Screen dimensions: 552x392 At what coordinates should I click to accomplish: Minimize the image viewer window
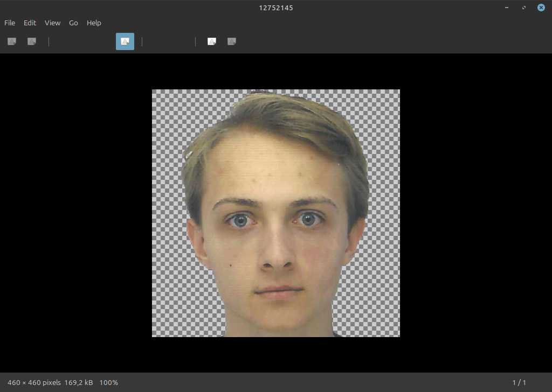point(507,8)
